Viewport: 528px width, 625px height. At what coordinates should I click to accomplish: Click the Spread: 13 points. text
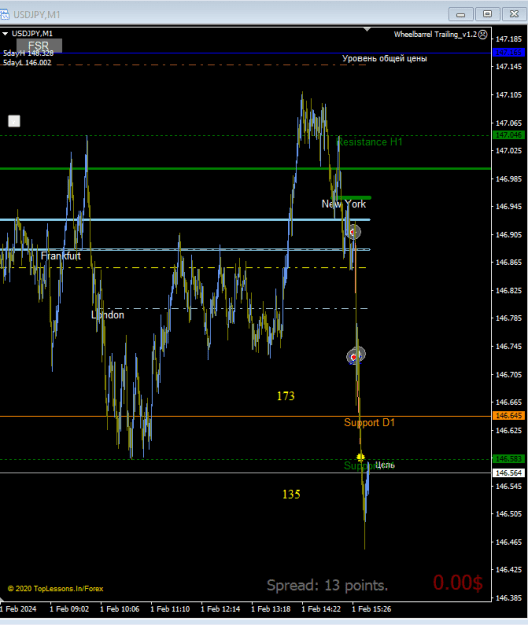pyautogui.click(x=327, y=585)
